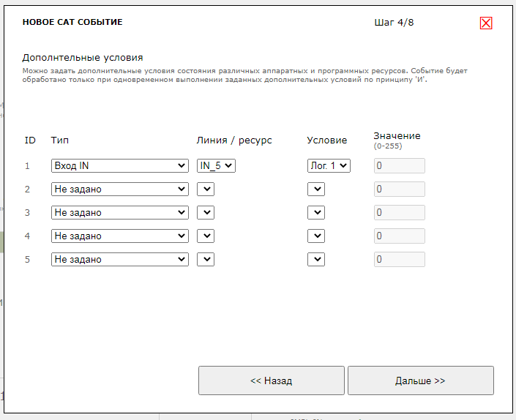Click the Назад back button

tap(271, 380)
